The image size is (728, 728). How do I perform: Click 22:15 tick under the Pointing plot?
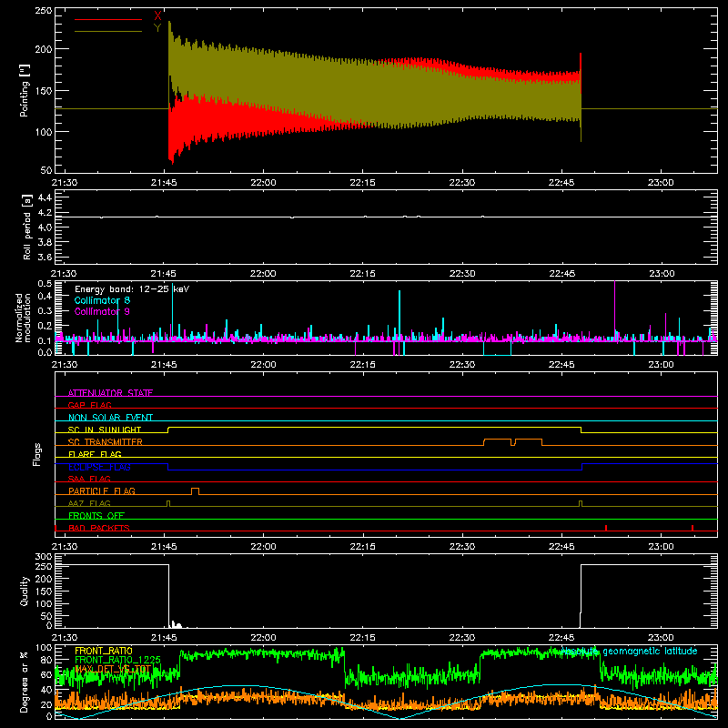click(x=362, y=183)
